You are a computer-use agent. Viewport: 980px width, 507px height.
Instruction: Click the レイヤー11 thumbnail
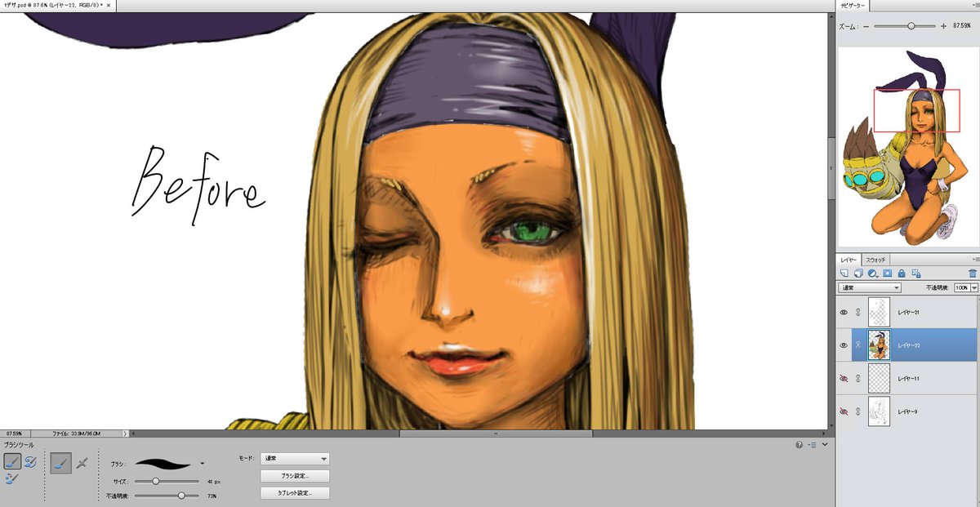click(878, 378)
